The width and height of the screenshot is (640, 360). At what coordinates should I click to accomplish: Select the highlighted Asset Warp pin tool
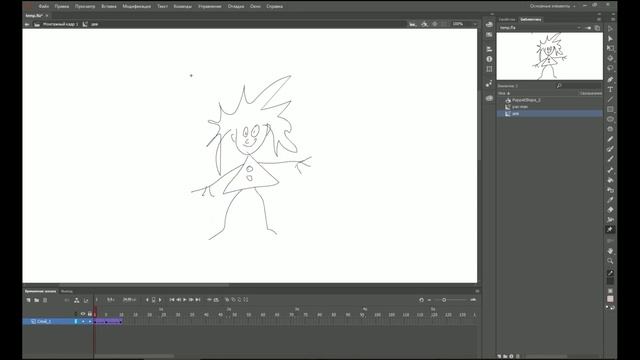click(x=610, y=230)
